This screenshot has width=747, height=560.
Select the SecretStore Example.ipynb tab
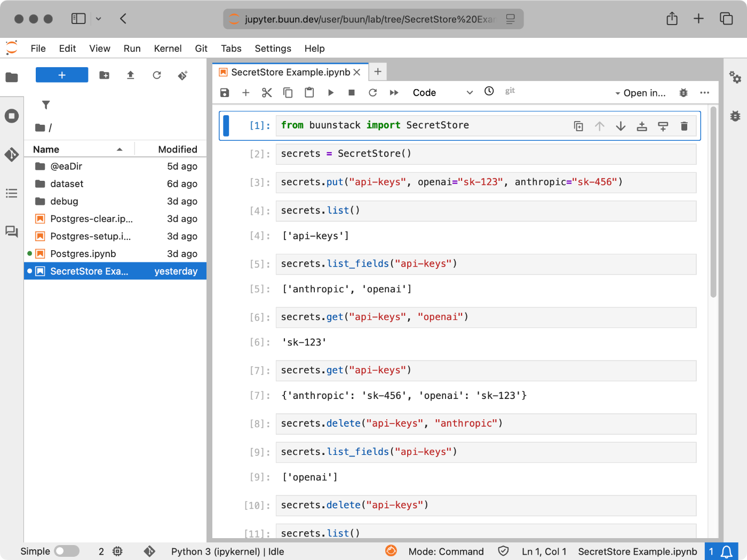point(290,72)
